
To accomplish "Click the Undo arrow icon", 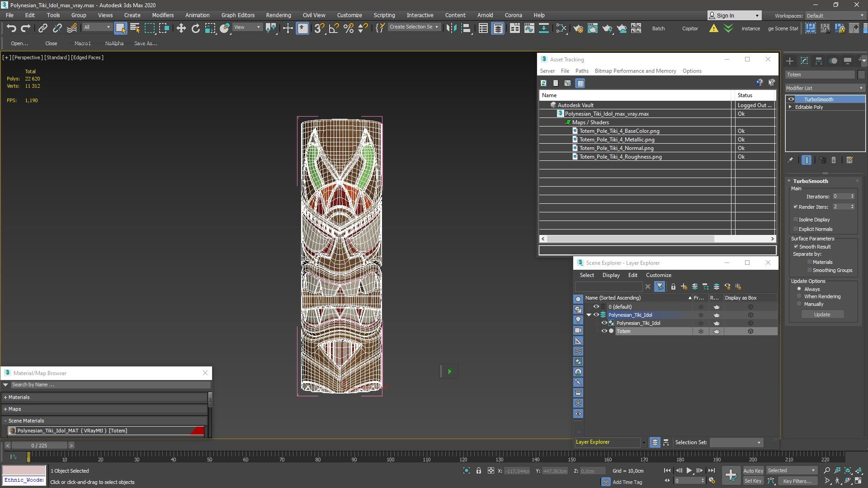I will coord(11,28).
